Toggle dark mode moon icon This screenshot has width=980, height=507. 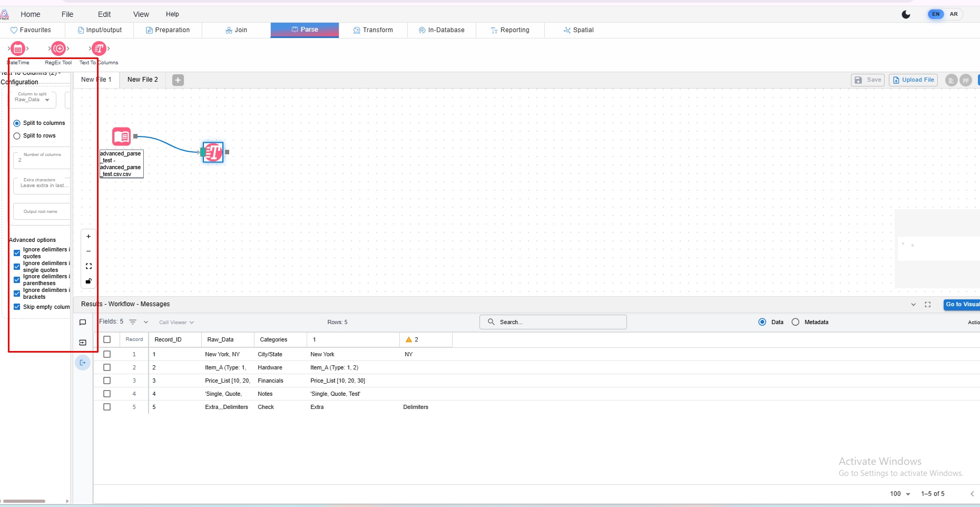[906, 14]
